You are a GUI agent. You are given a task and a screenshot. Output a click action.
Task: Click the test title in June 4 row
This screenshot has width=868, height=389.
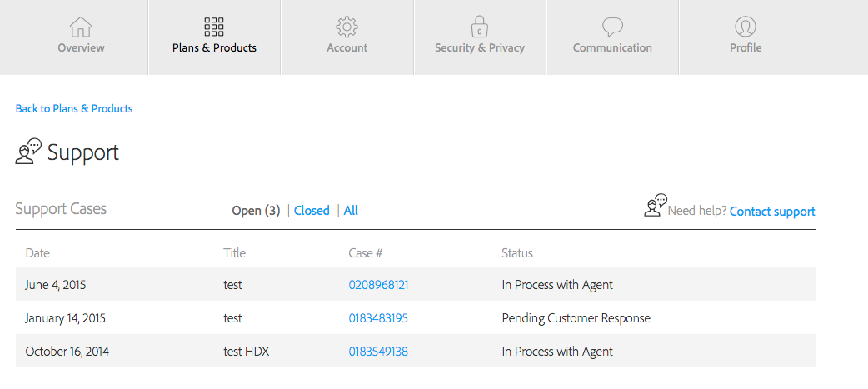(232, 285)
